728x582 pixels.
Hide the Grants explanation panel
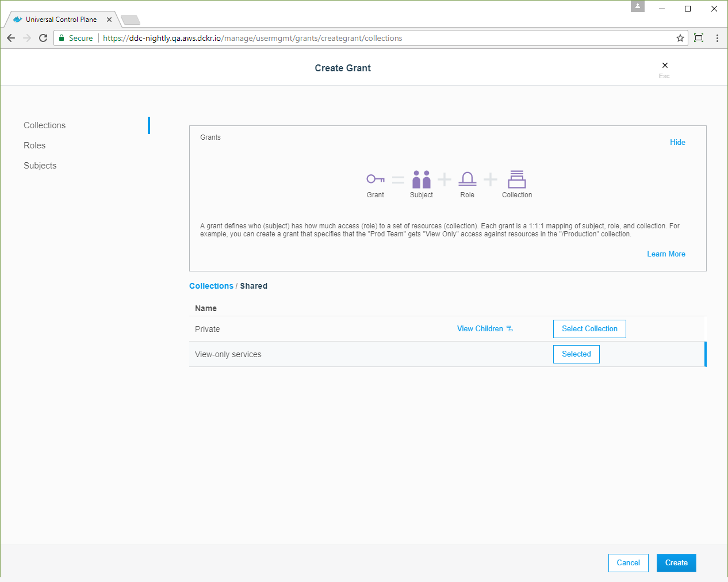(x=677, y=143)
